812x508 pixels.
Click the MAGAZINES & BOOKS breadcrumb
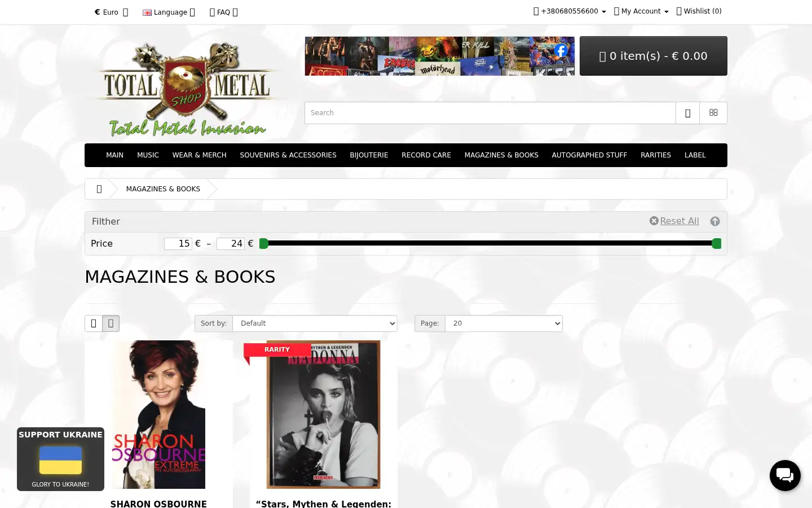tap(163, 189)
